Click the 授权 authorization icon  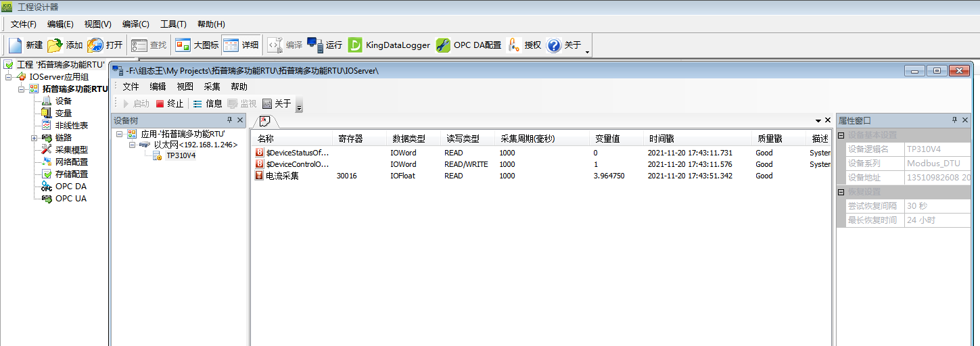tap(514, 45)
